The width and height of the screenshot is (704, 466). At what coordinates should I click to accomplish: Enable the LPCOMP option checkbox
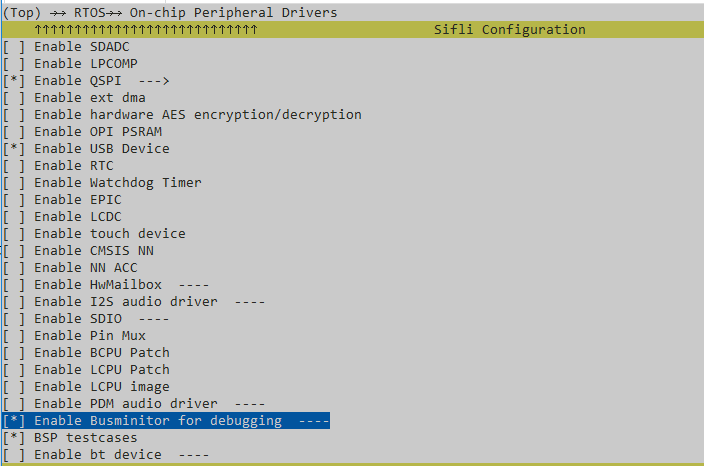14,63
